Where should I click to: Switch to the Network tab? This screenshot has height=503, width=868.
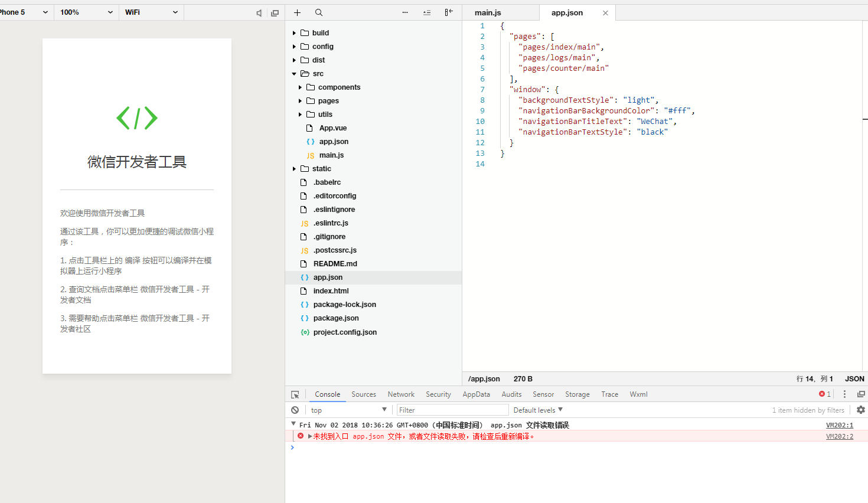[401, 394]
